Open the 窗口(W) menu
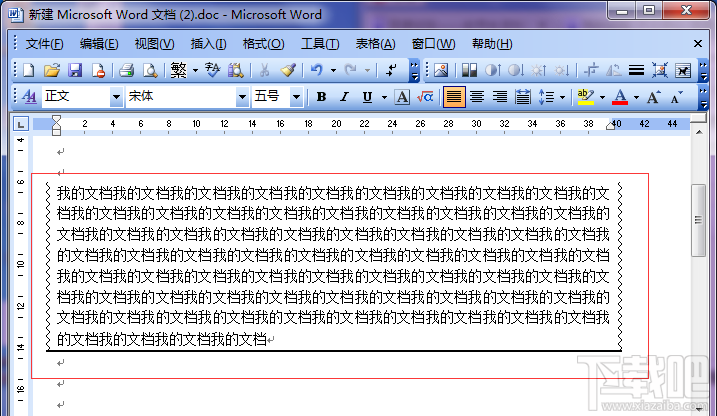Viewport: 717px width, 416px height. pyautogui.click(x=433, y=44)
